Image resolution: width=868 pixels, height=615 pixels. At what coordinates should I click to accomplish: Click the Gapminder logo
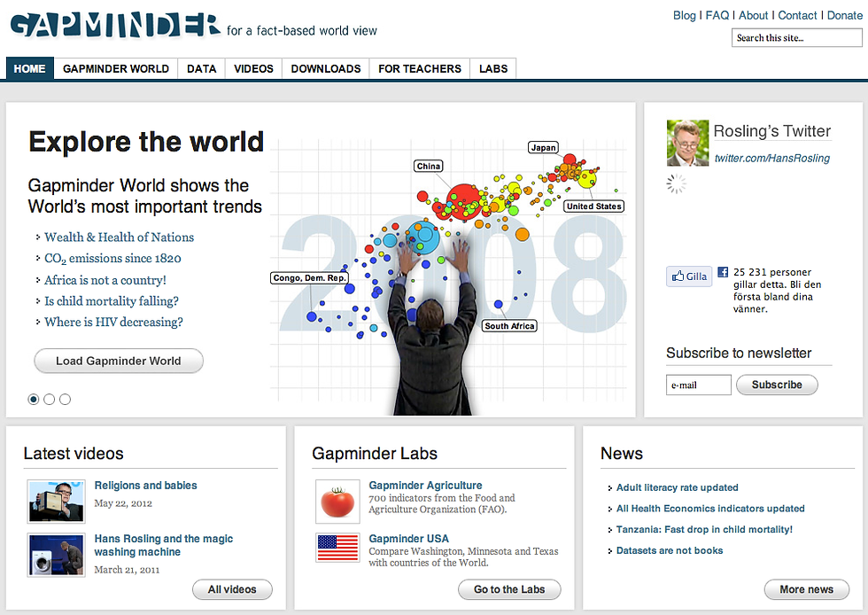click(115, 25)
